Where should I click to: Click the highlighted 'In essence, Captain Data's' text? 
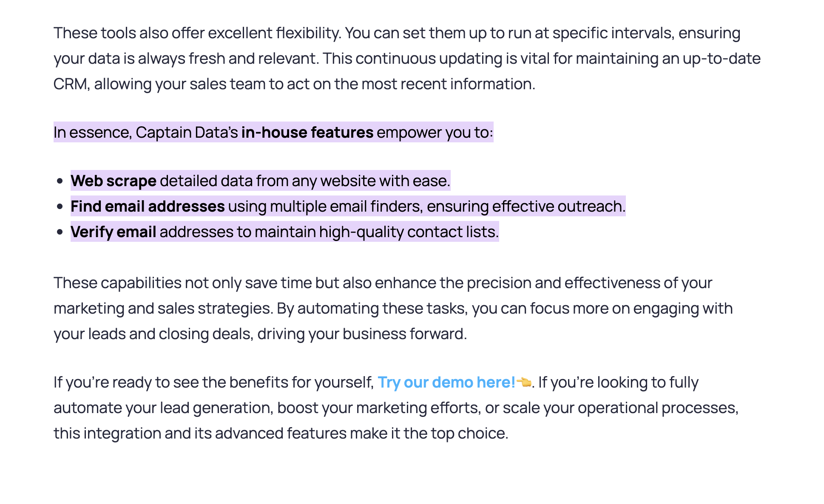(x=146, y=133)
